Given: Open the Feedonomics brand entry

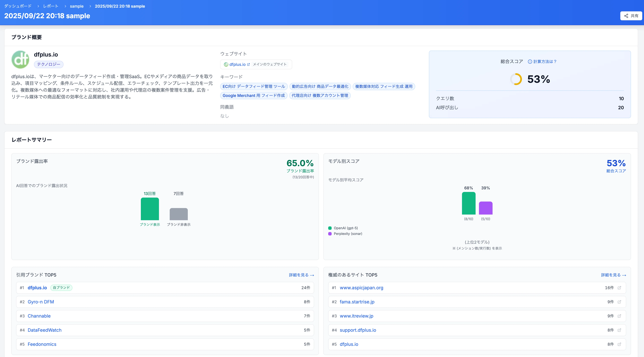Looking at the screenshot, I should click(x=42, y=344).
